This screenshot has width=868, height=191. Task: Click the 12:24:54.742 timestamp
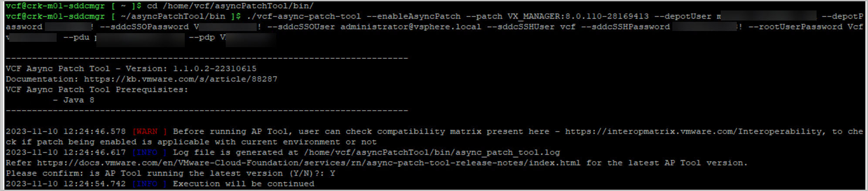pyautogui.click(x=94, y=184)
